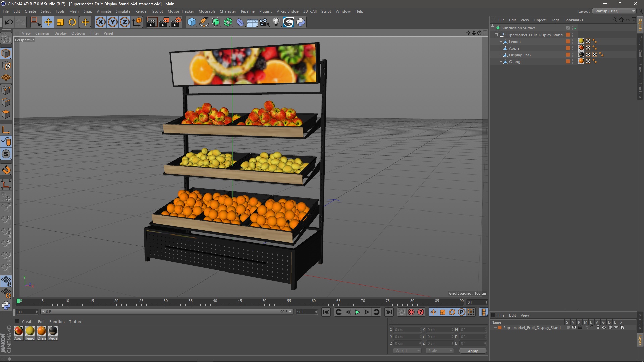Select the Move tool

pyautogui.click(x=48, y=22)
